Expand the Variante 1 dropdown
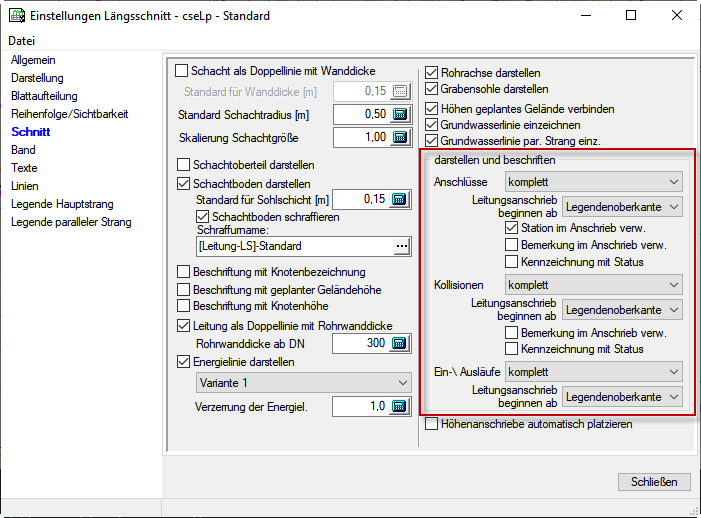This screenshot has width=701, height=518. click(x=303, y=382)
